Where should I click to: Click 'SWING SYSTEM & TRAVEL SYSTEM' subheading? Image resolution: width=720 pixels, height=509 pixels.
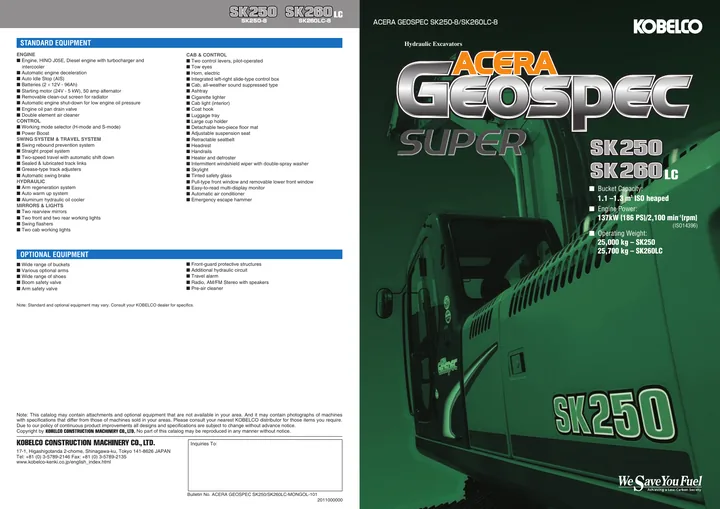(59, 139)
